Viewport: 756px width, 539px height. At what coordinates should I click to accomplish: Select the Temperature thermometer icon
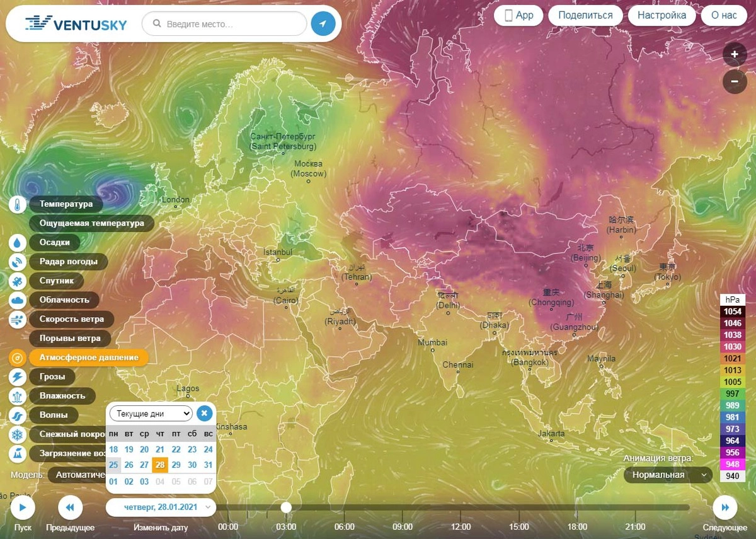pyautogui.click(x=18, y=204)
